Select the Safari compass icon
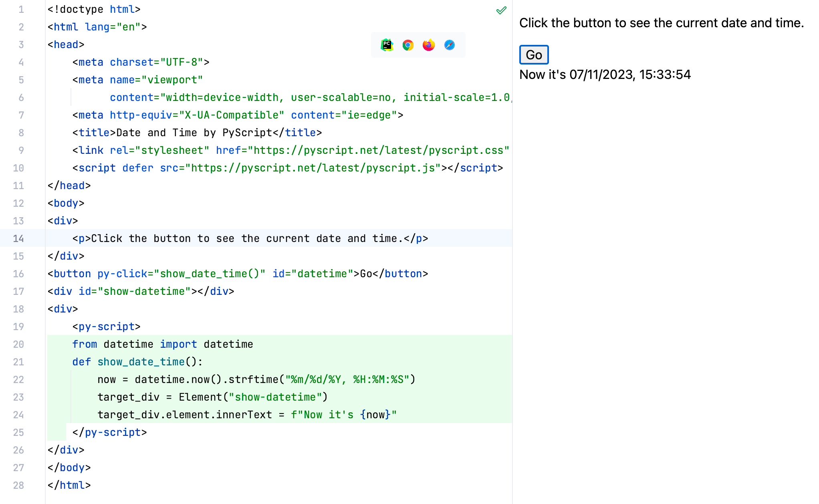 (x=449, y=45)
